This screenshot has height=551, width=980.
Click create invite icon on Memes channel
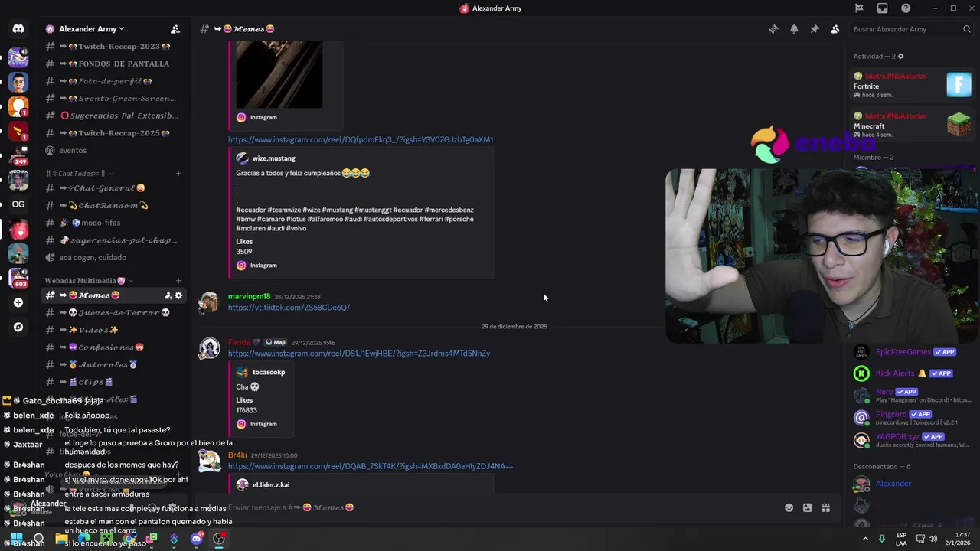pyautogui.click(x=168, y=295)
